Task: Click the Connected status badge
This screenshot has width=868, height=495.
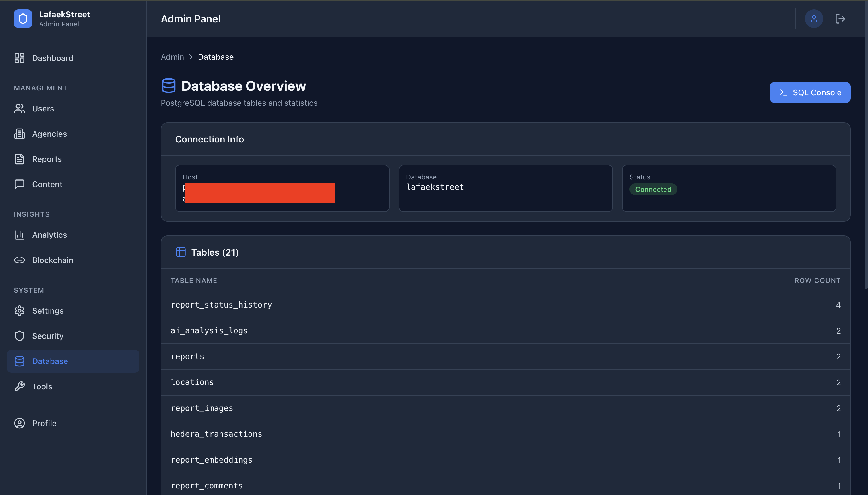Action: point(653,189)
